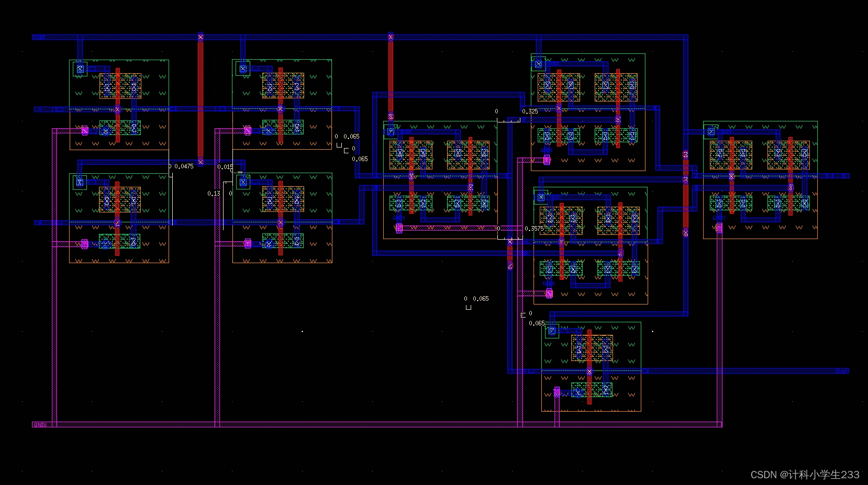This screenshot has height=485, width=868.
Task: Select the long red strip between left cells
Action: point(201,99)
